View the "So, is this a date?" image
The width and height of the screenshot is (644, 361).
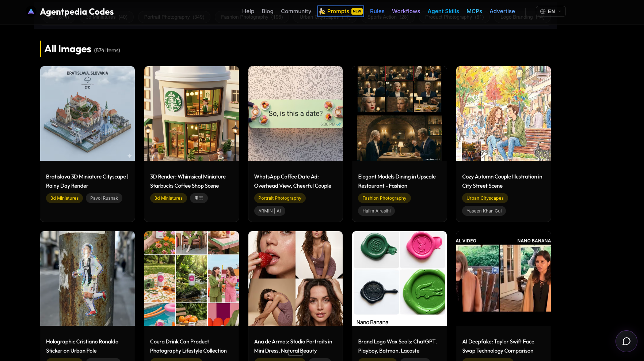pos(296,113)
